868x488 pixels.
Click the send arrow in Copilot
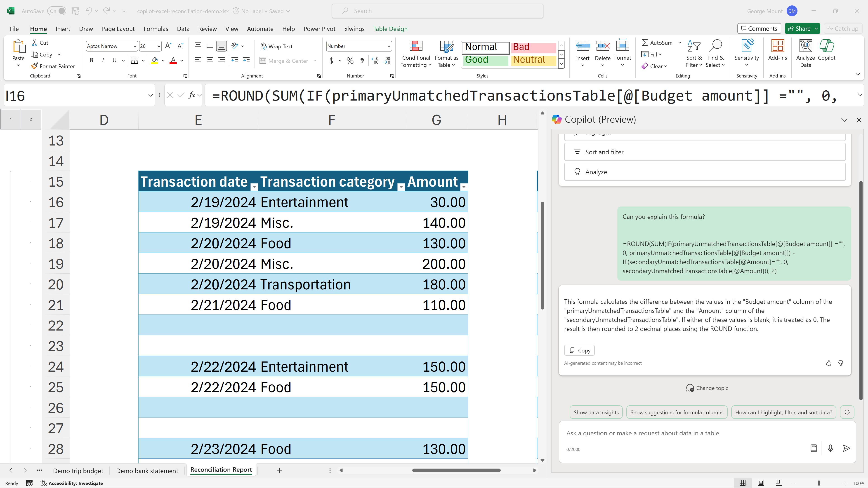846,448
